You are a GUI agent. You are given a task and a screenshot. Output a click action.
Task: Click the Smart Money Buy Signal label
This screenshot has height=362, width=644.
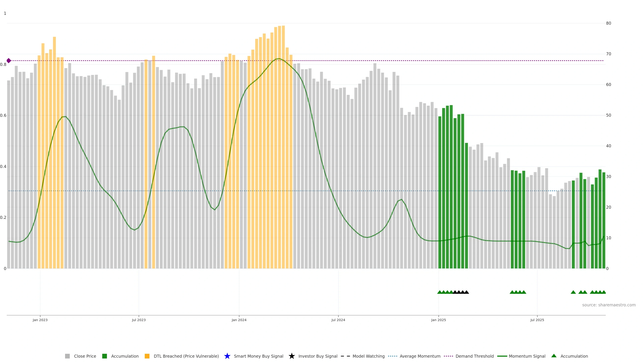click(258, 356)
